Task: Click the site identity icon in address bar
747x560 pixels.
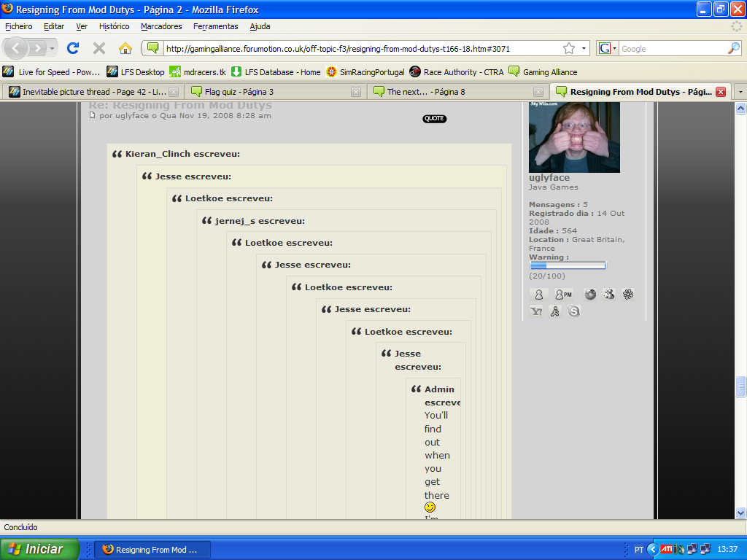Action: [x=153, y=48]
